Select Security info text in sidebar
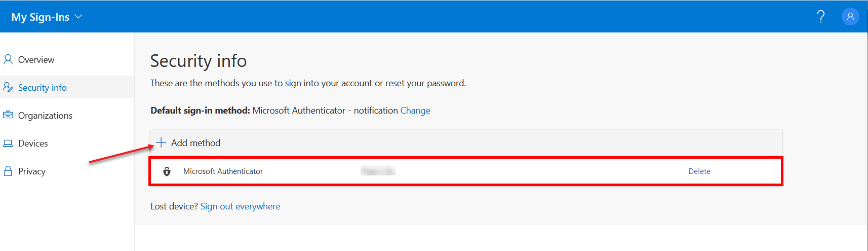 [42, 88]
